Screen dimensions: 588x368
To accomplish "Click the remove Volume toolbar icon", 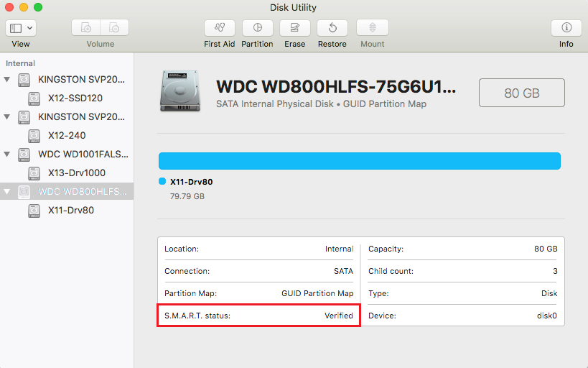I will click(x=114, y=28).
